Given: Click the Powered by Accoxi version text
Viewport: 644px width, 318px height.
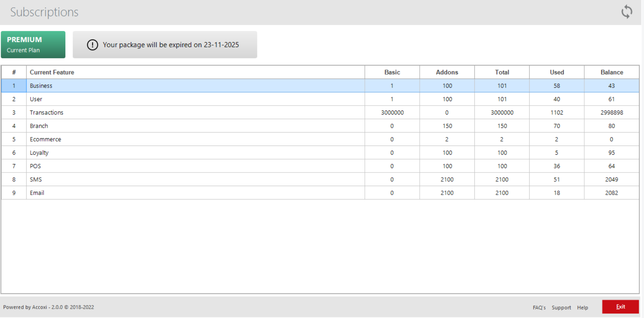Looking at the screenshot, I should click(x=48, y=307).
